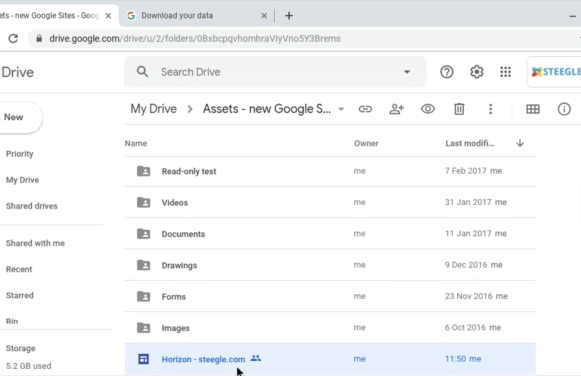Click the Images shared folder icon
Image resolution: width=581 pixels, height=376 pixels.
pos(143,327)
